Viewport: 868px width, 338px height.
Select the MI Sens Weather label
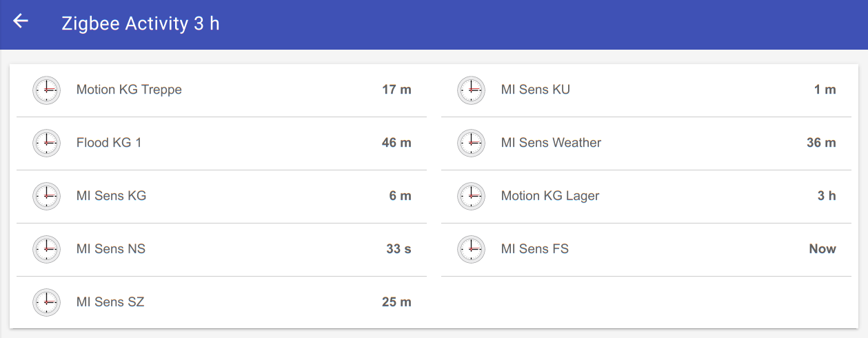pyautogui.click(x=551, y=143)
